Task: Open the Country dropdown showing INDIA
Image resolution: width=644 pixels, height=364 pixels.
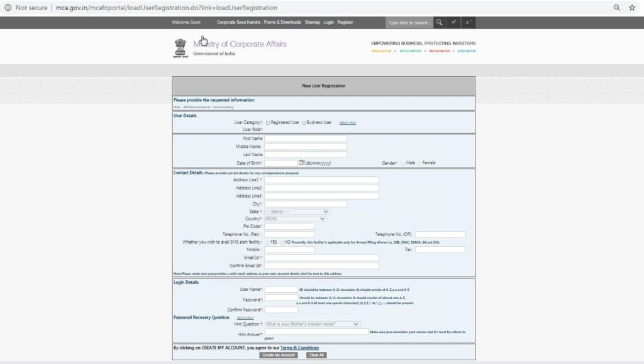Action: click(x=295, y=219)
